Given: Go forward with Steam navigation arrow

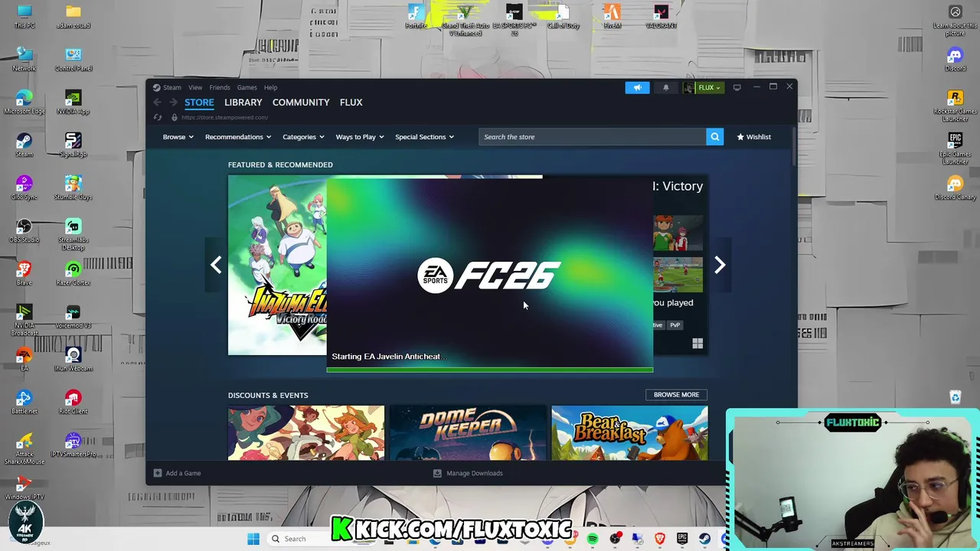Looking at the screenshot, I should point(173,103).
